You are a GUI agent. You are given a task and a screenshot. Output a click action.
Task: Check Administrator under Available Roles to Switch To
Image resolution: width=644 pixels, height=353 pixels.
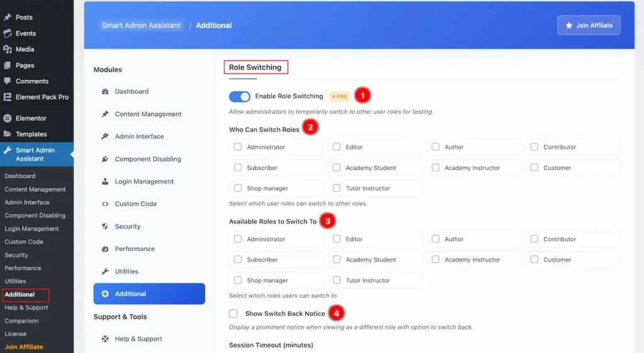pos(238,239)
